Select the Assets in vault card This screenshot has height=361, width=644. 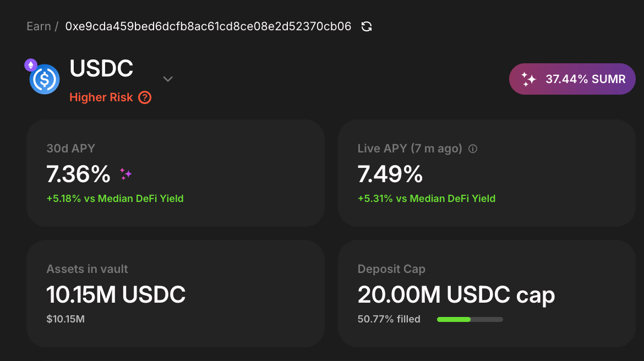[176, 293]
